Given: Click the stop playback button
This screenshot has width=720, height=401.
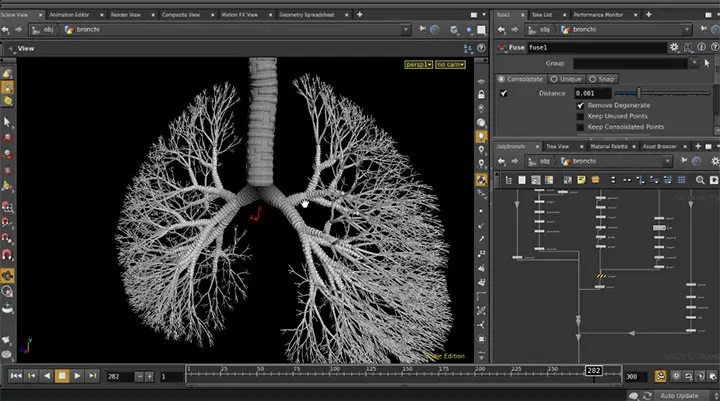Looking at the screenshot, I should coord(61,376).
